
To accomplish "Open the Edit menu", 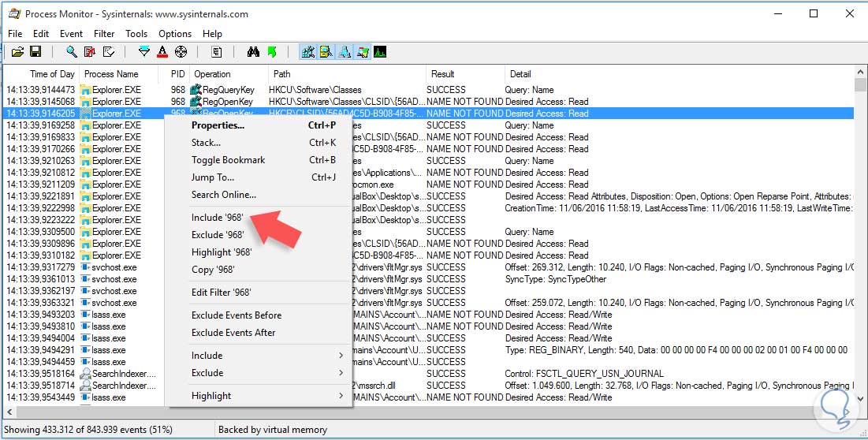I will [x=41, y=34].
